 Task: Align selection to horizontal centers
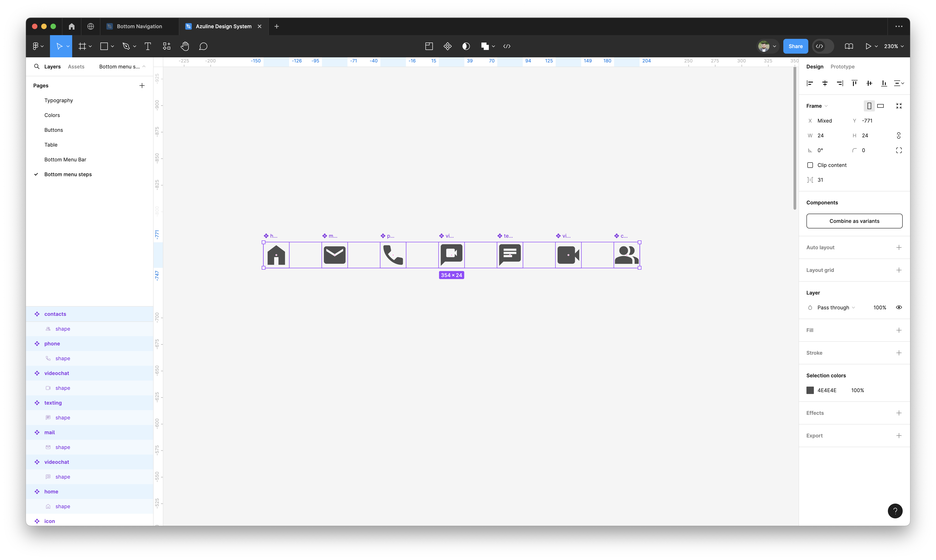click(825, 83)
